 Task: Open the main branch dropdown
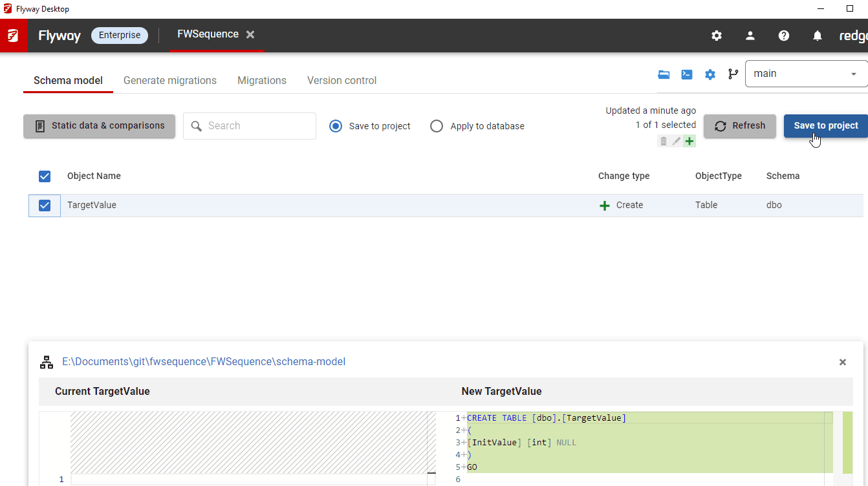coord(807,74)
